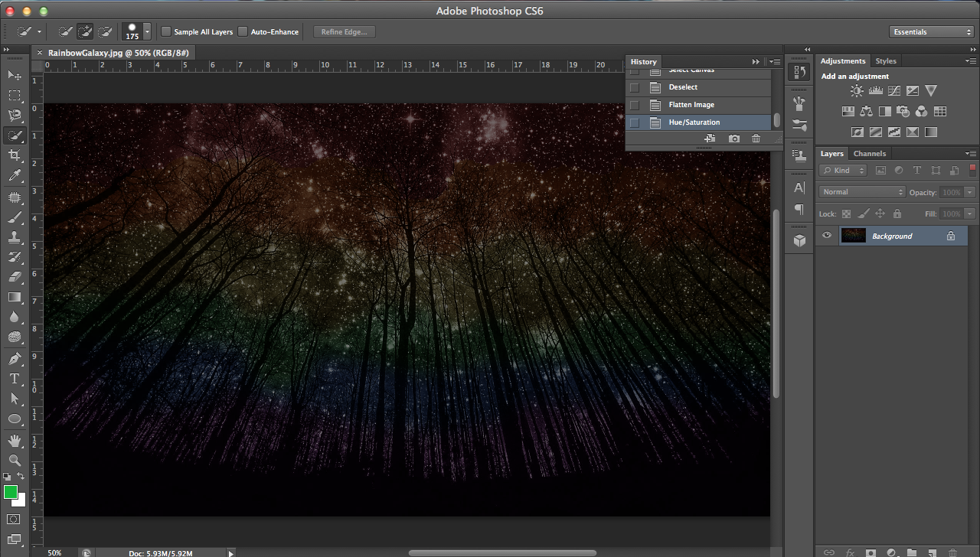The height and width of the screenshot is (557, 980).
Task: Select the Eraser tool
Action: [15, 277]
